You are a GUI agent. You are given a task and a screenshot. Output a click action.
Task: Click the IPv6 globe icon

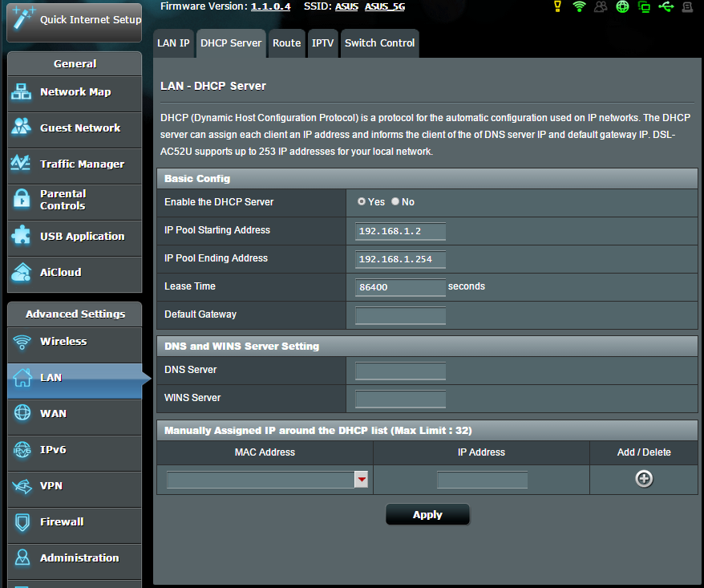22,449
